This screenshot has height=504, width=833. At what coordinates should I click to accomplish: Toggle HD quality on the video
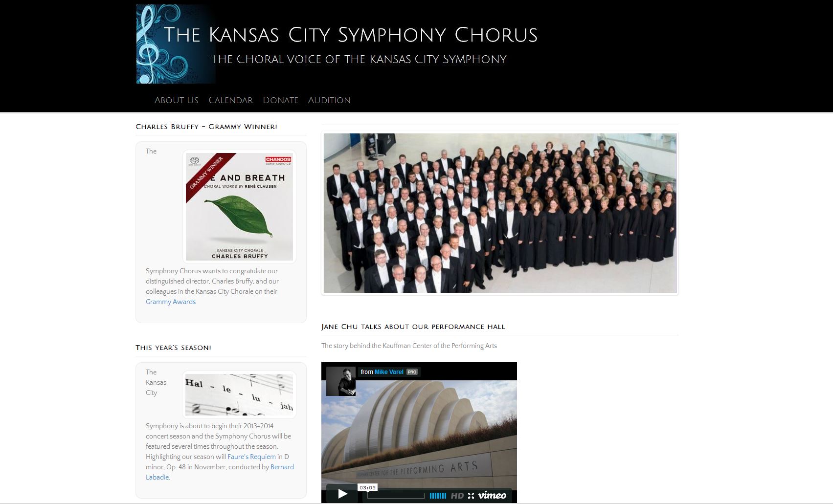457,496
